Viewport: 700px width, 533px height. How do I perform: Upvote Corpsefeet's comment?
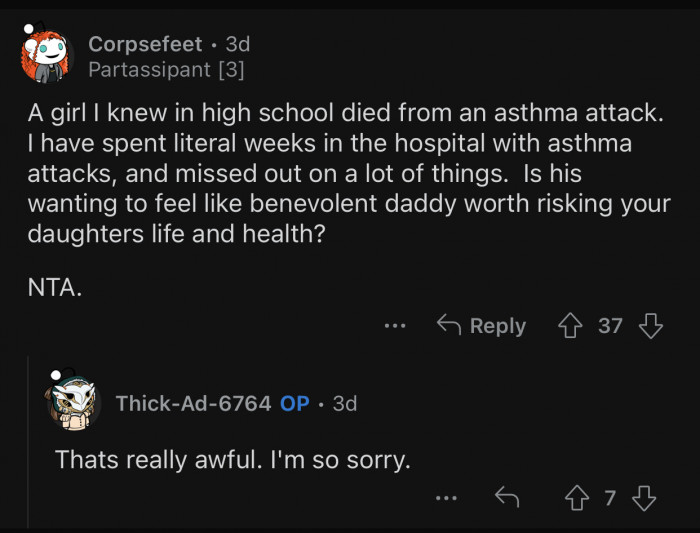pyautogui.click(x=572, y=326)
